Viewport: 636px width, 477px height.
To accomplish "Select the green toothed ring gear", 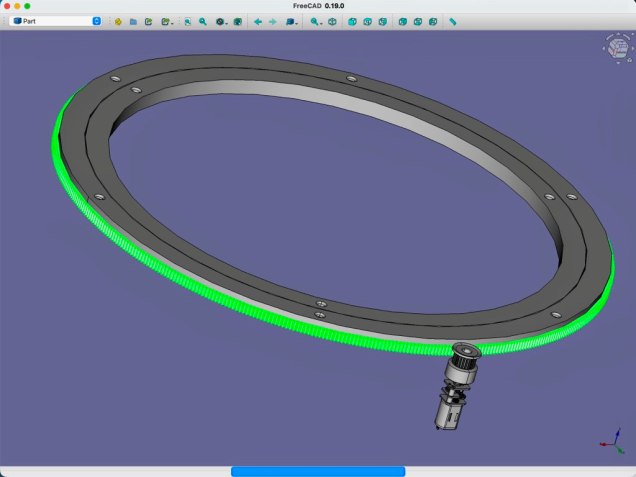I will [80, 191].
